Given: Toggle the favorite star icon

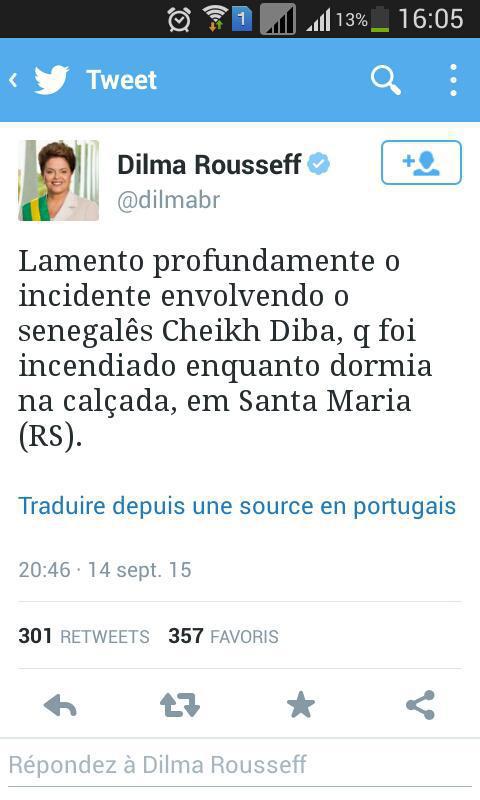Looking at the screenshot, I should tap(300, 705).
